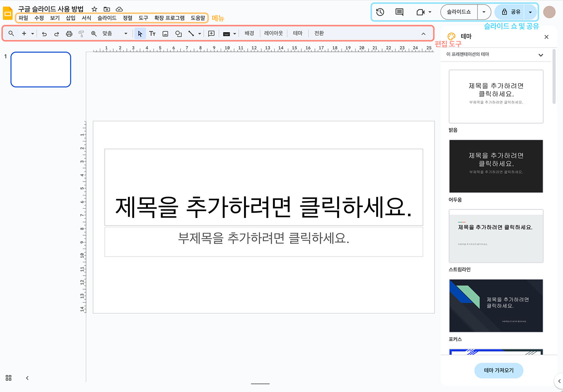Open input tools keyboard icon

226,34
